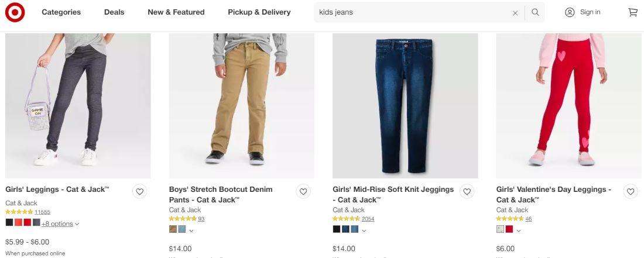The width and height of the screenshot is (644, 258).
Task: Favorite the Girls' Leggings heart icon
Action: (x=139, y=191)
